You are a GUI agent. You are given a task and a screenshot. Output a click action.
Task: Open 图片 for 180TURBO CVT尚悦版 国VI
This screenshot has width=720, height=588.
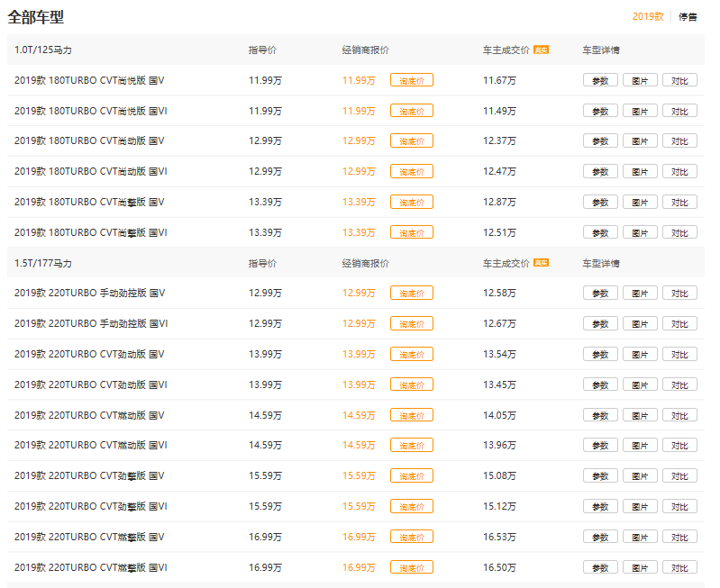coord(640,111)
